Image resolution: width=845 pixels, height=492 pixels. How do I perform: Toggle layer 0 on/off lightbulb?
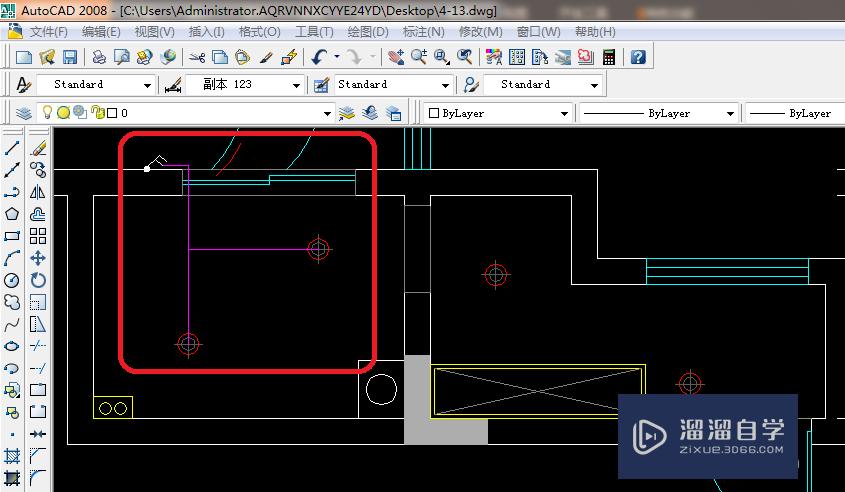coord(47,113)
